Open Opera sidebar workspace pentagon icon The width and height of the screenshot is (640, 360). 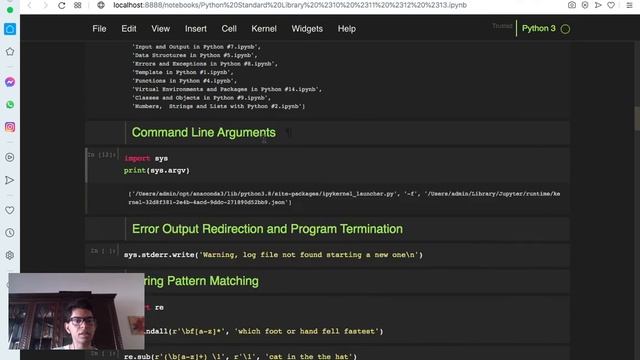[x=10, y=51]
